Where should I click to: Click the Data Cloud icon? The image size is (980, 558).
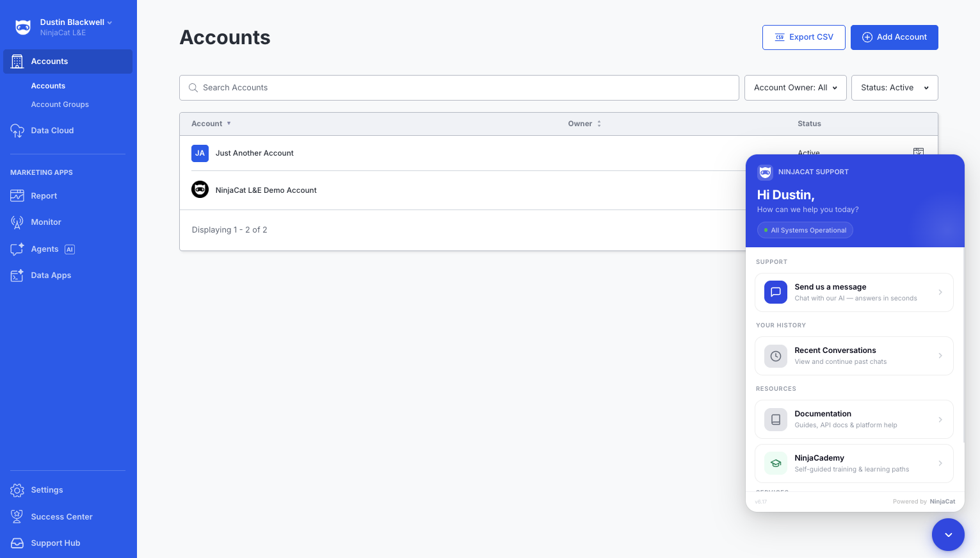click(x=17, y=131)
